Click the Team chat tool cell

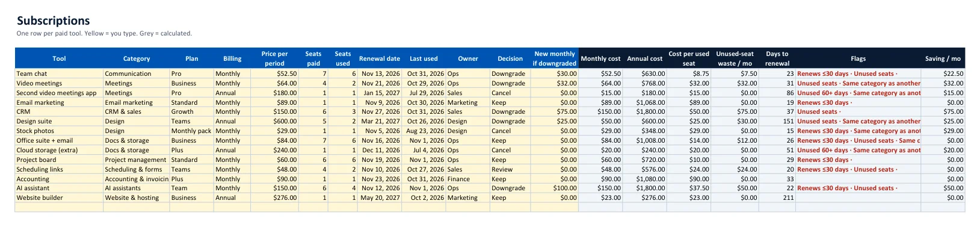point(59,73)
